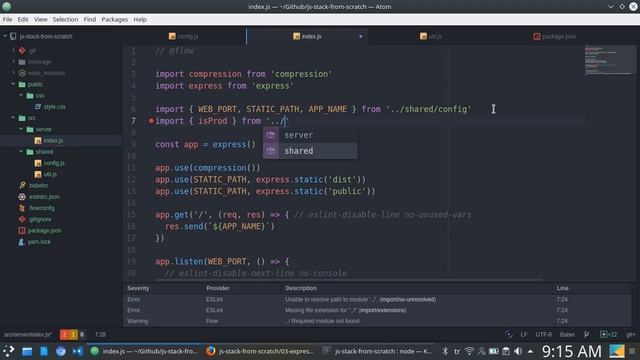Expand the coverage folder arrow
This screenshot has height=360, width=640.
click(x=13, y=62)
